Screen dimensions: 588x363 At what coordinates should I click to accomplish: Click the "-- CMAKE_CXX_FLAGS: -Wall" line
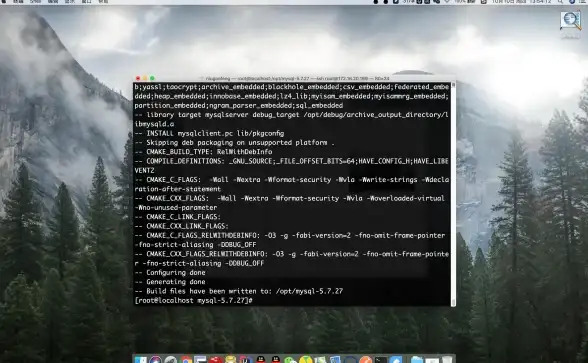pos(290,198)
